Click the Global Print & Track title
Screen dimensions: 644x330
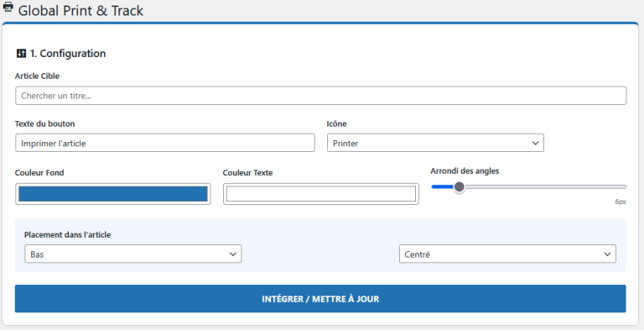(x=80, y=10)
